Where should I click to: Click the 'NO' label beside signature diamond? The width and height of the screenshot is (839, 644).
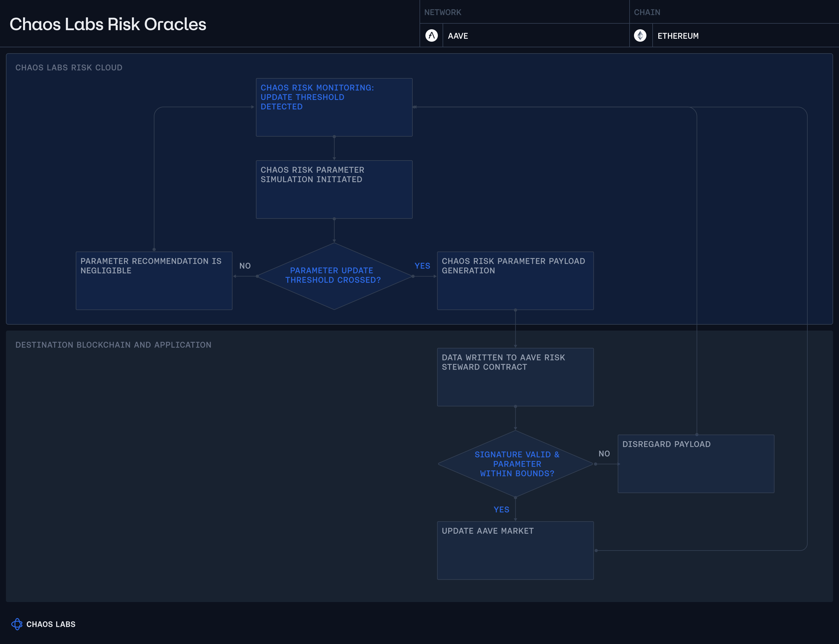point(604,454)
